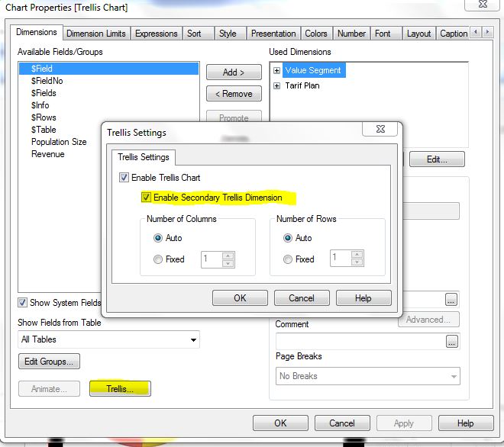Open Help in Chart Properties
This screenshot has width=504, height=447.
(466, 423)
